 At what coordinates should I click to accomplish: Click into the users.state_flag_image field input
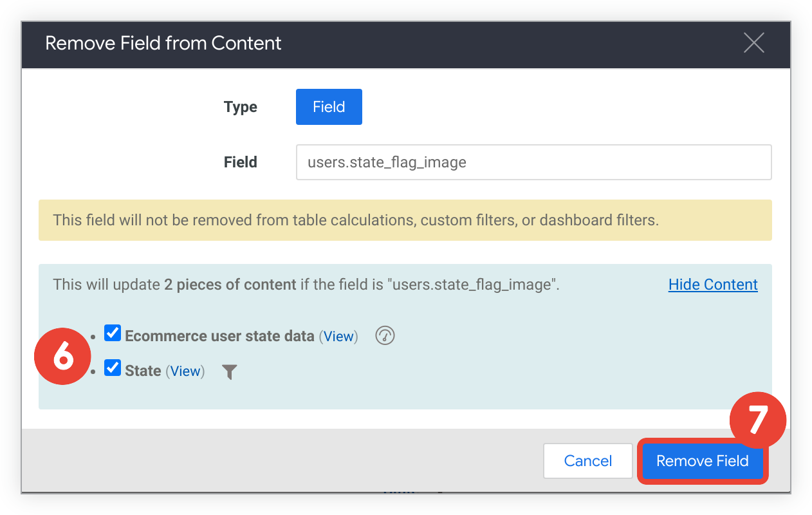[x=533, y=162]
